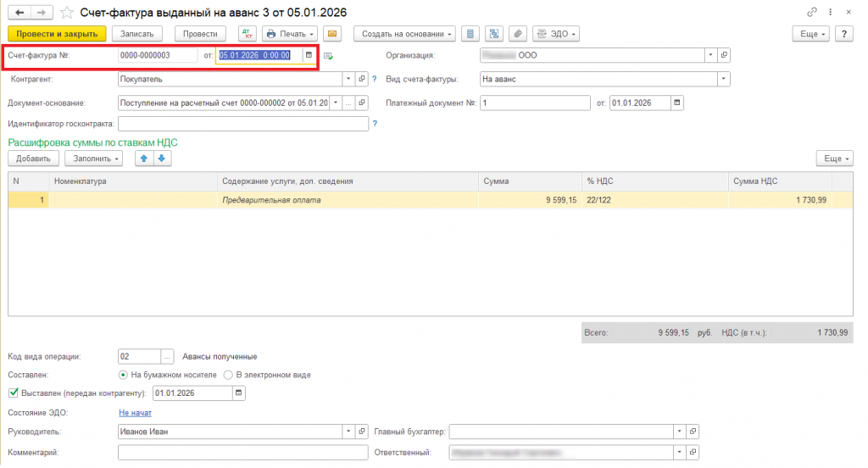This screenshot has width=868, height=468.
Task: Click the green icon beside invoice date
Action: click(328, 55)
